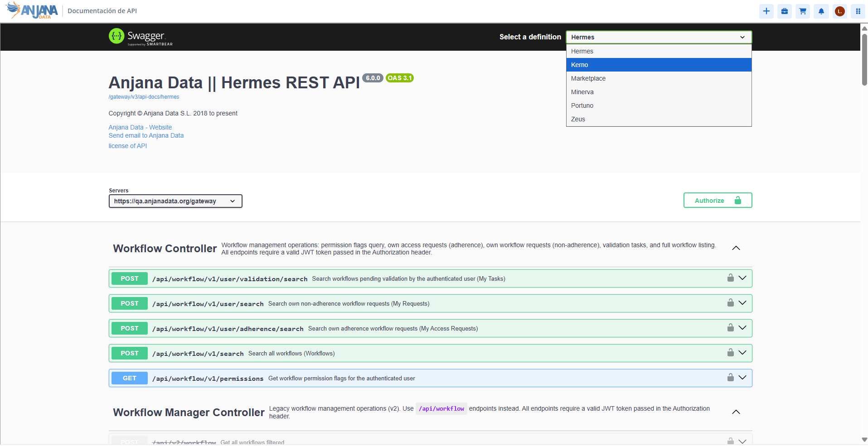868x446 pixels.
Task: Click lock icon on validation/search endpoint
Action: pyautogui.click(x=731, y=278)
